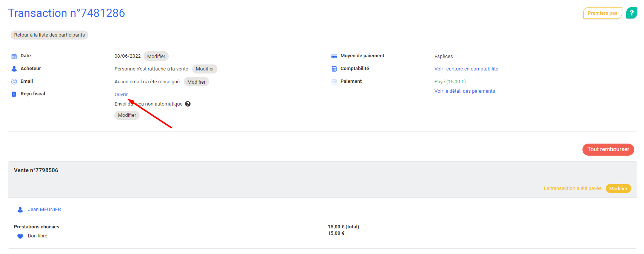Click La transaction a été payée text
Screen dimensions: 644x254
coord(573,188)
